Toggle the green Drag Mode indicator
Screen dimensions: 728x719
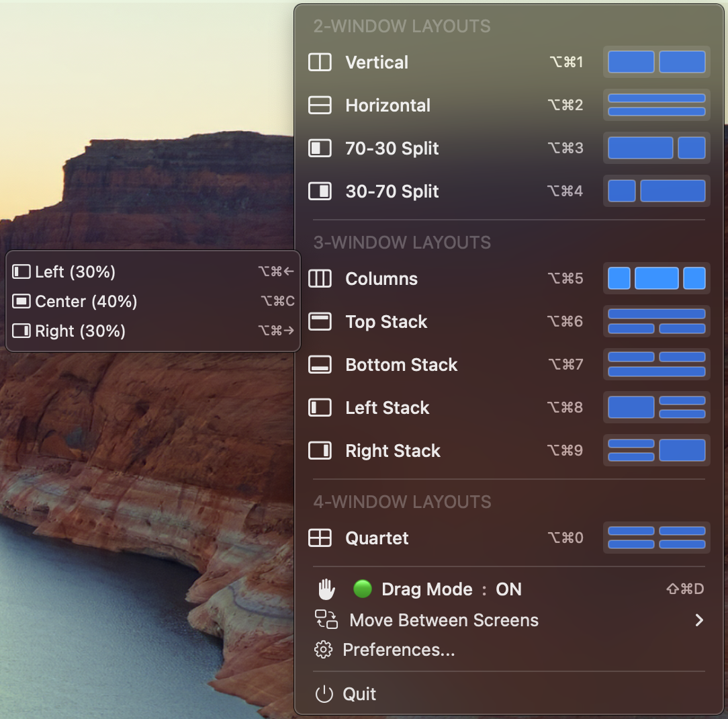(363, 589)
